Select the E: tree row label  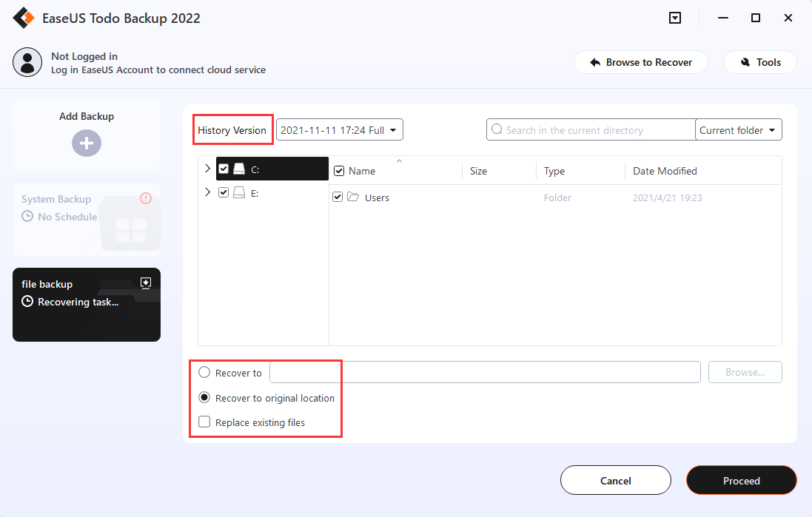[x=255, y=193]
